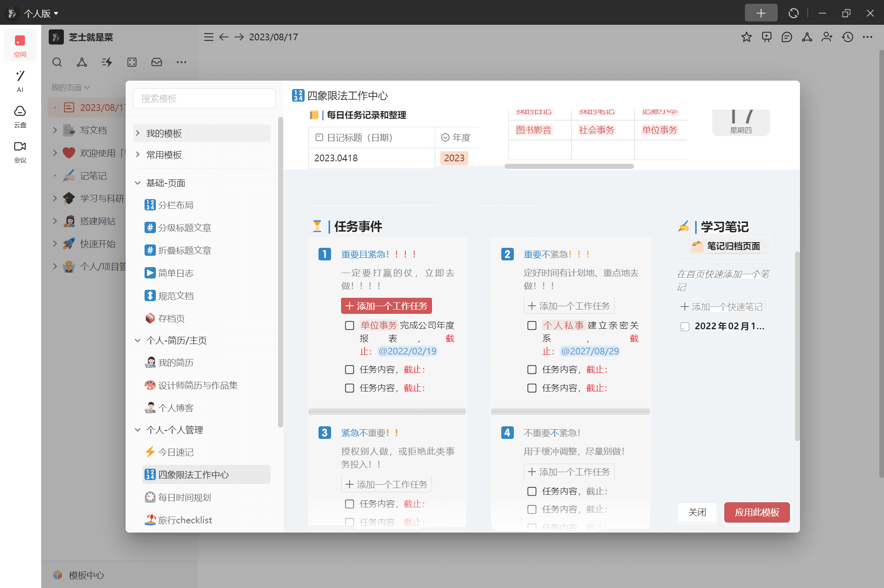Click red 添加一个工作任务 button in quadrant 1

pyautogui.click(x=387, y=306)
